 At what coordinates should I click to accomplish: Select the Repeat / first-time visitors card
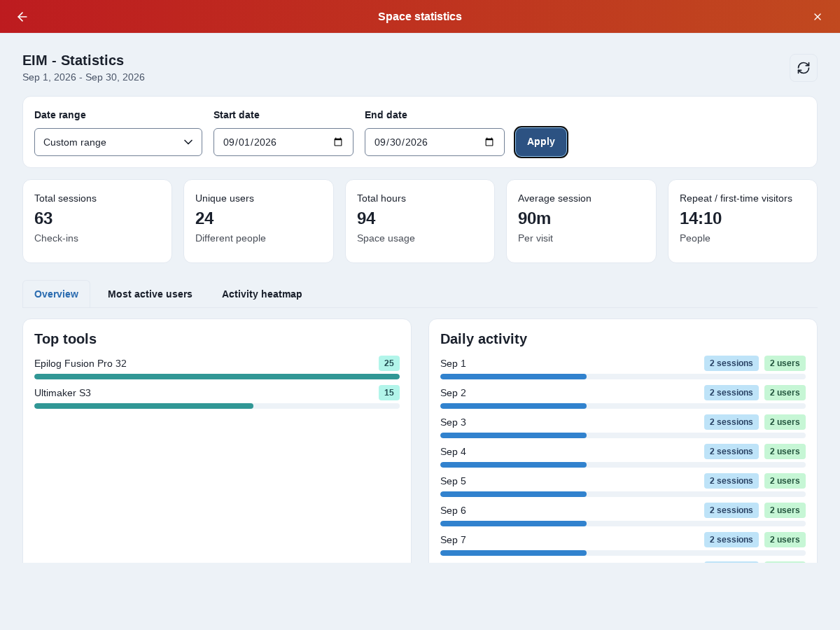(x=743, y=221)
